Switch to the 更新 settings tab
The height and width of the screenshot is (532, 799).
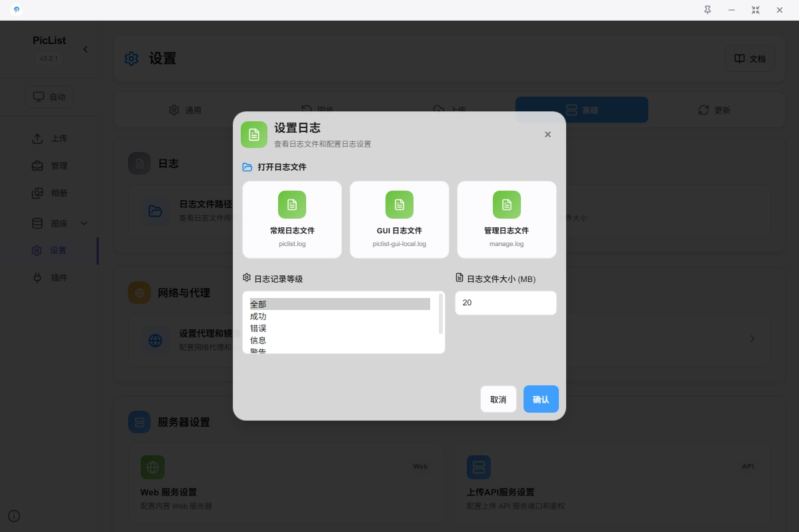pyautogui.click(x=714, y=110)
